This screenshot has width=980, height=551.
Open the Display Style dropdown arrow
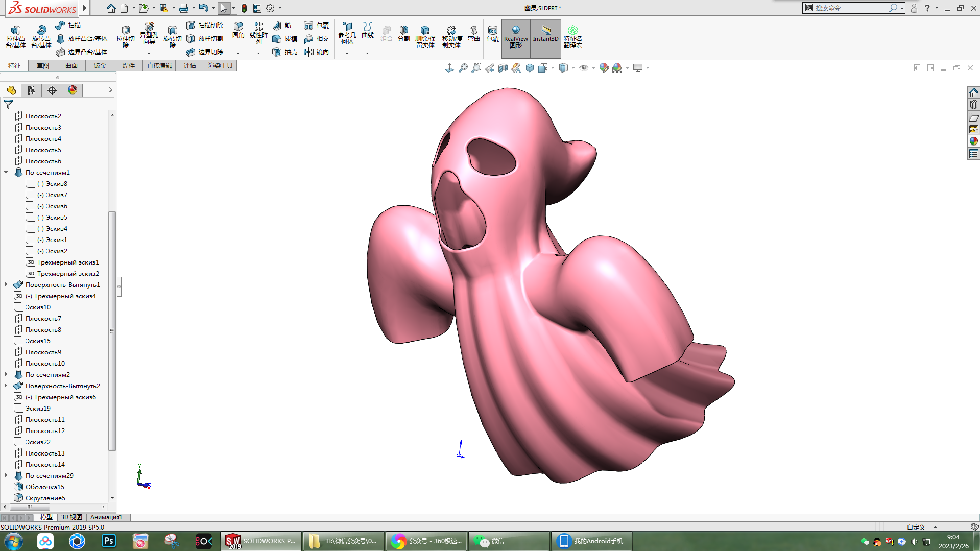[x=573, y=68]
